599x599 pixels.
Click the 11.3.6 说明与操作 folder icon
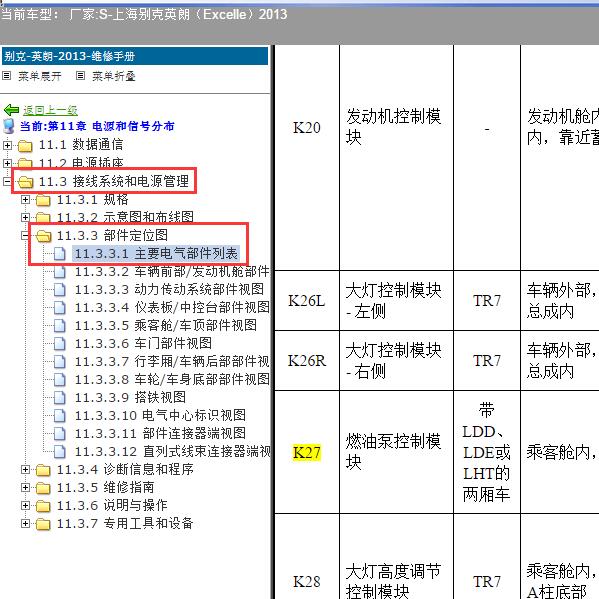[43, 506]
